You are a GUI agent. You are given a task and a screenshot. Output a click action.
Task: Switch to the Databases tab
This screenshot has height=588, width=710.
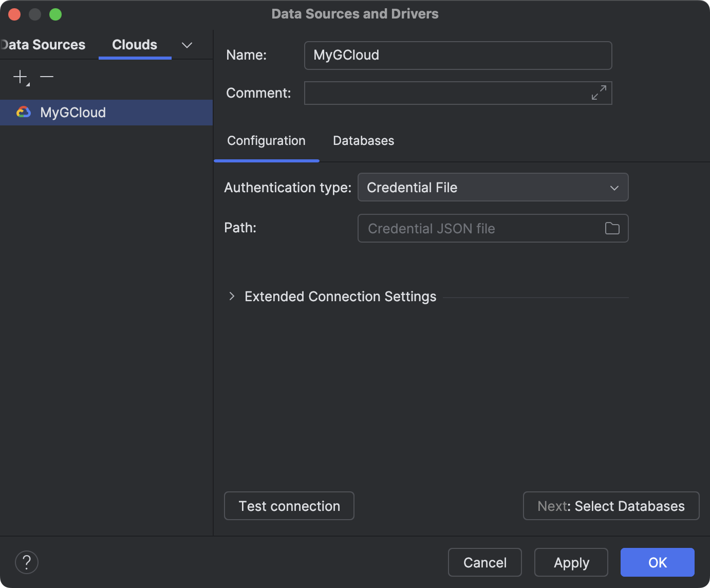pos(363,140)
